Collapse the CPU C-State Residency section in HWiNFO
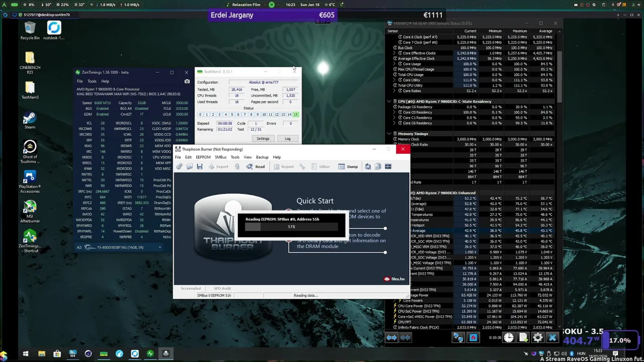The image size is (644, 362). pyautogui.click(x=389, y=102)
